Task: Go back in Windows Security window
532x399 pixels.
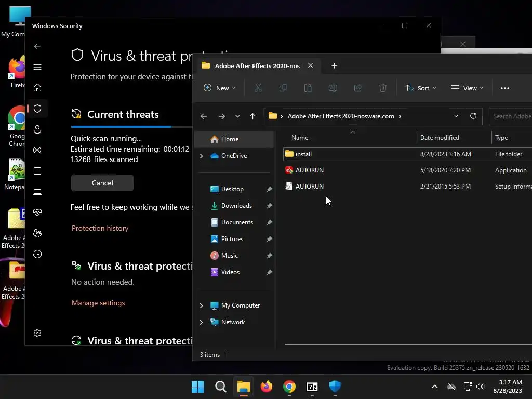Action: (37, 46)
